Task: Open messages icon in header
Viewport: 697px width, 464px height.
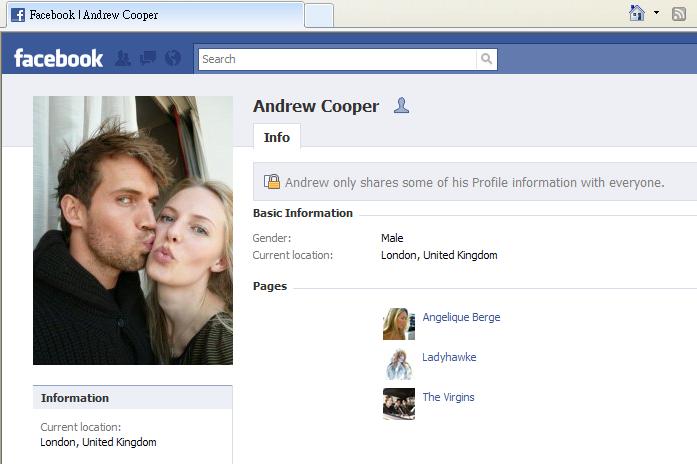Action: [x=148, y=58]
